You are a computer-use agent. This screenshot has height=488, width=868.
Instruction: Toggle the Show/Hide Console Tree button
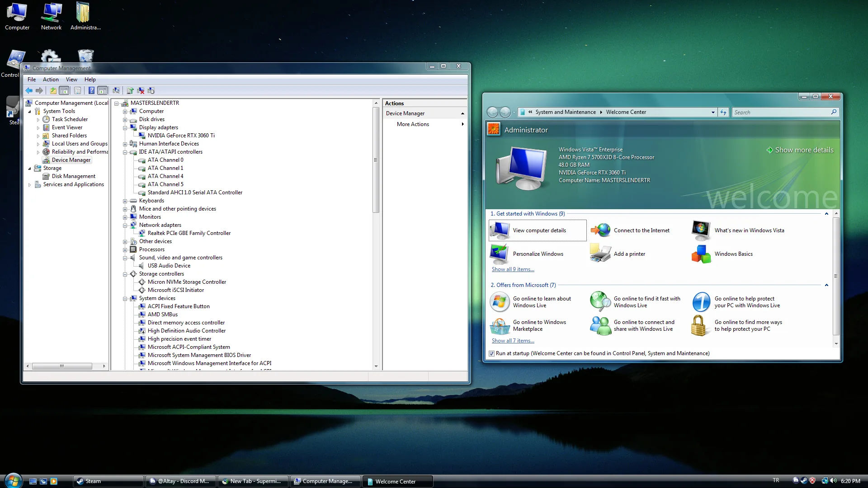point(64,90)
